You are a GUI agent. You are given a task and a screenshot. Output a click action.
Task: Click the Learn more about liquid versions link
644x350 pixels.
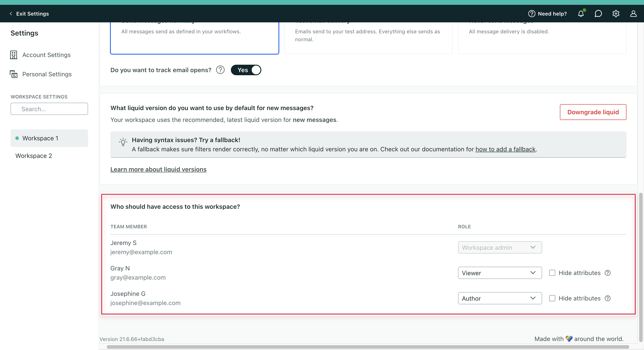pos(158,169)
